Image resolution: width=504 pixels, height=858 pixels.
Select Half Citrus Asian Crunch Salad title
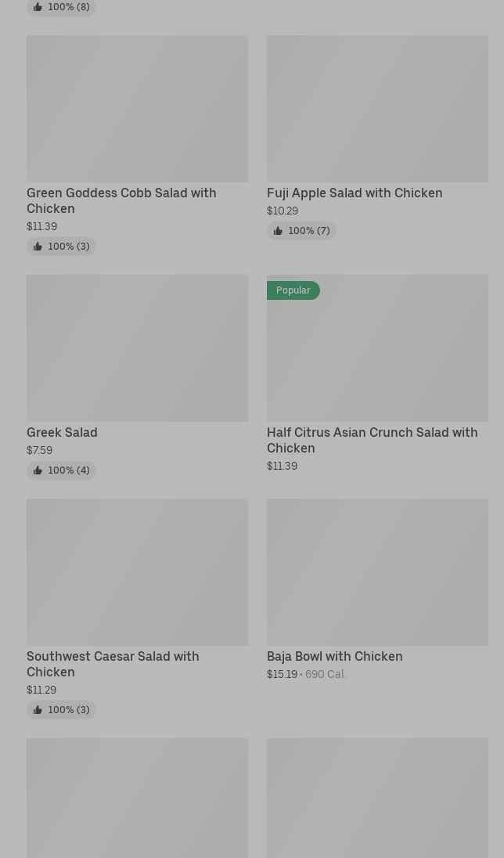coord(372,440)
